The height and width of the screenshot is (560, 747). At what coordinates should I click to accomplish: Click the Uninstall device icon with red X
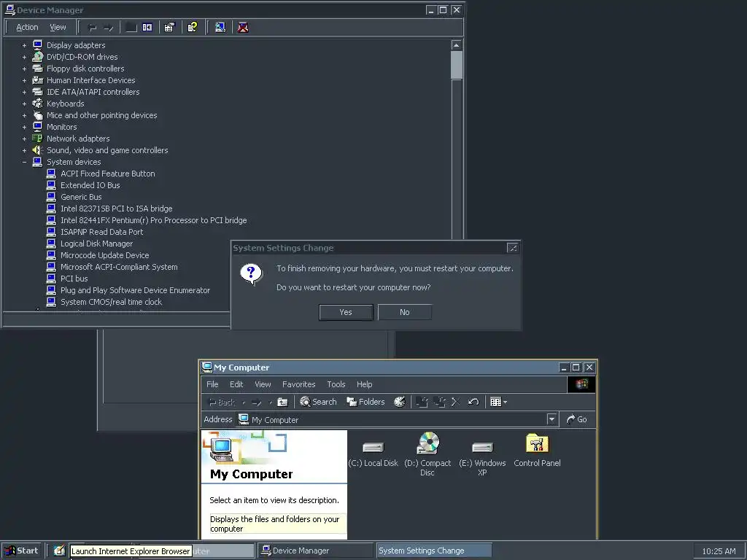click(243, 28)
